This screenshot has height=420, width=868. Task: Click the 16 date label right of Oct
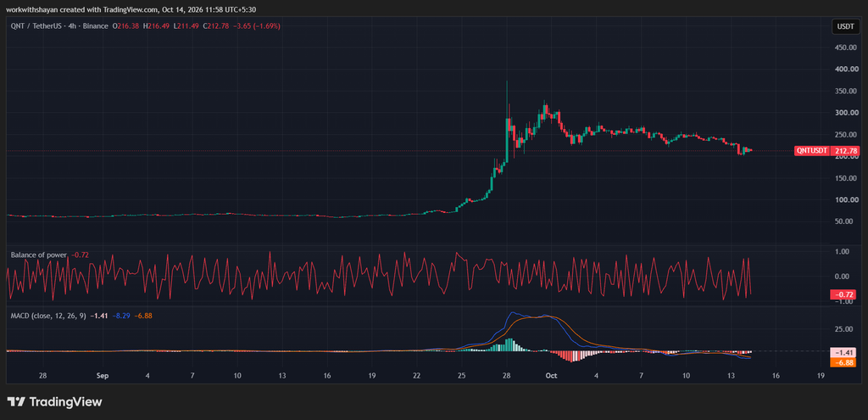[x=776, y=375]
